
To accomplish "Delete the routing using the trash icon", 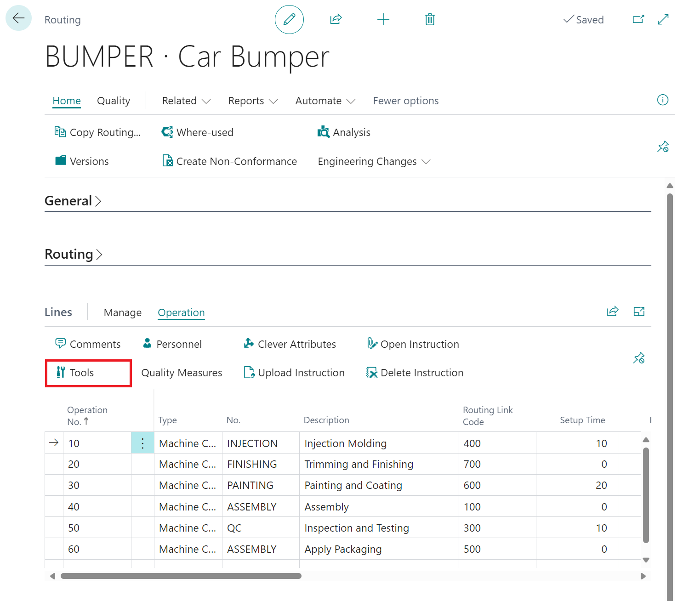I will tap(430, 19).
